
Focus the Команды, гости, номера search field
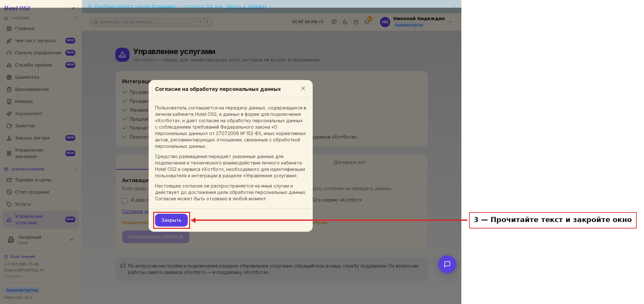(151, 22)
